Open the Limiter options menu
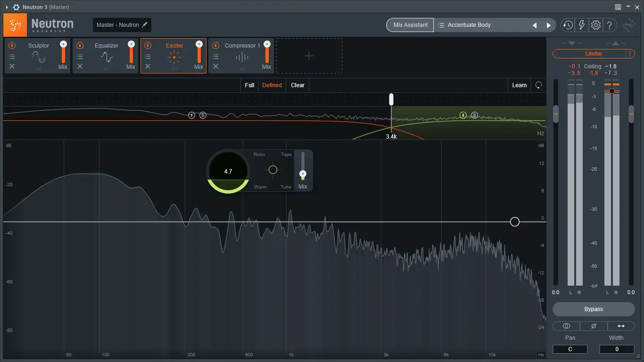Image resolution: width=644 pixels, height=362 pixels. click(x=630, y=54)
